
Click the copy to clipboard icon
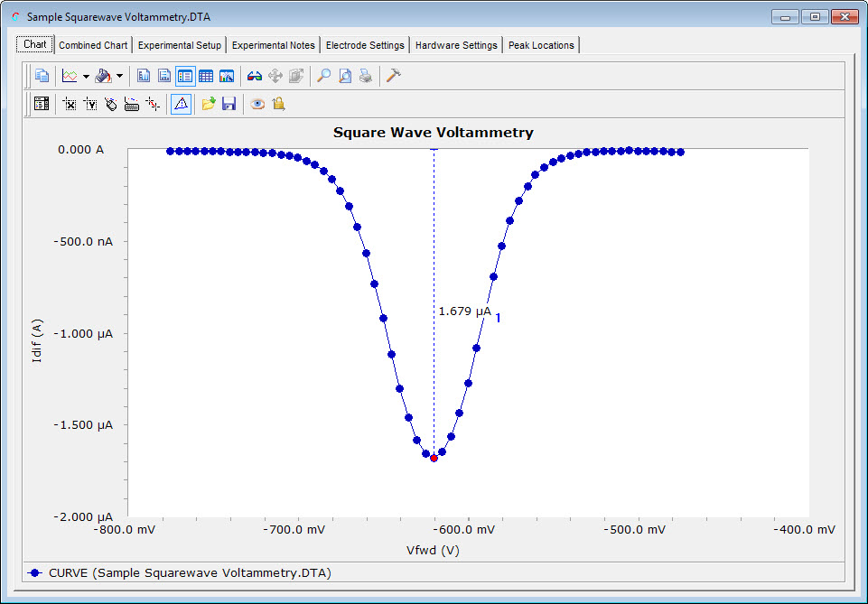[x=42, y=75]
